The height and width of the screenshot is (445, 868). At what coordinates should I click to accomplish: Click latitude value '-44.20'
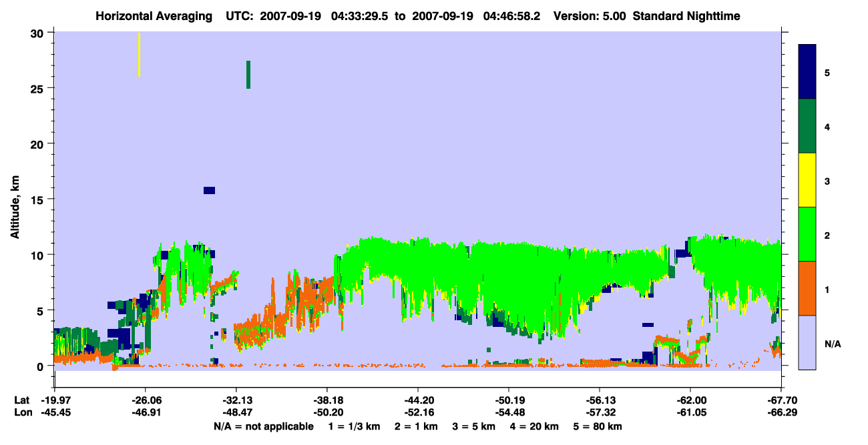point(418,400)
